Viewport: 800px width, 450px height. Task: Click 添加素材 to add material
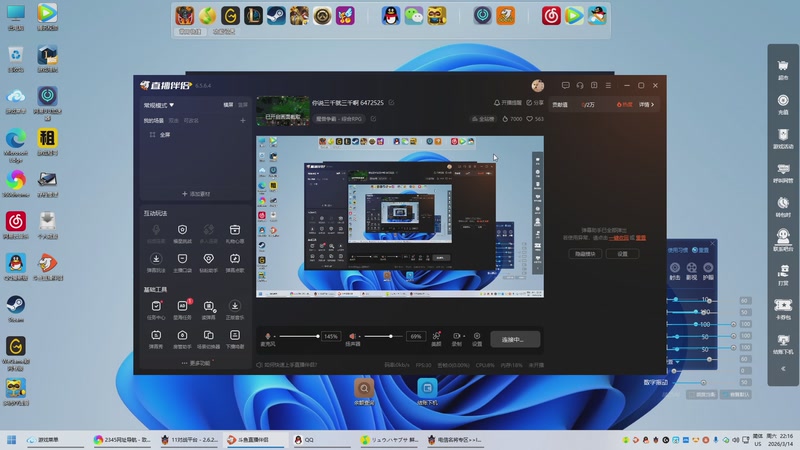click(196, 194)
